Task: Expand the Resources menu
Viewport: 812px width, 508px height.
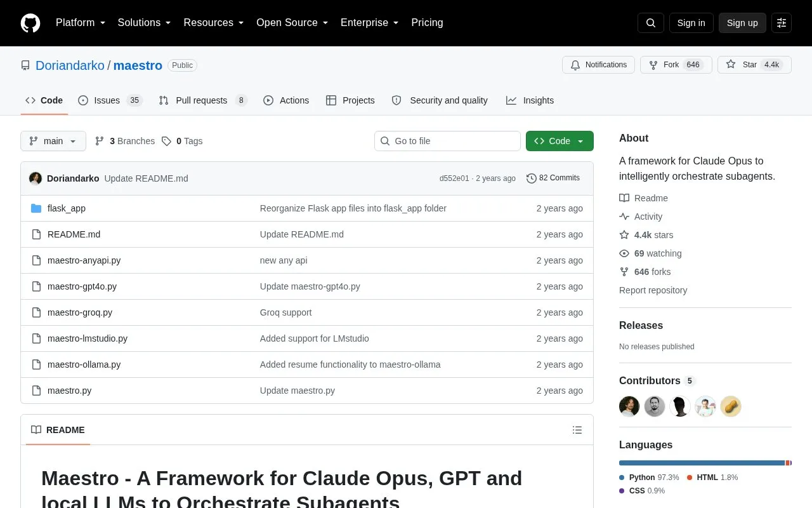Action: 214,23
